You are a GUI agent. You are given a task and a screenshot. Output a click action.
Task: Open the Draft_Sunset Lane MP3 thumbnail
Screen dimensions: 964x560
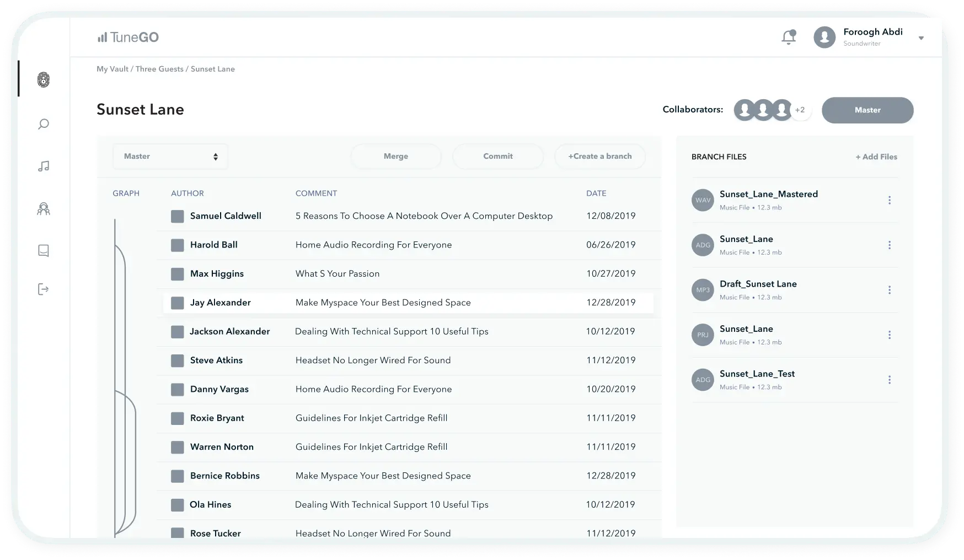click(702, 290)
